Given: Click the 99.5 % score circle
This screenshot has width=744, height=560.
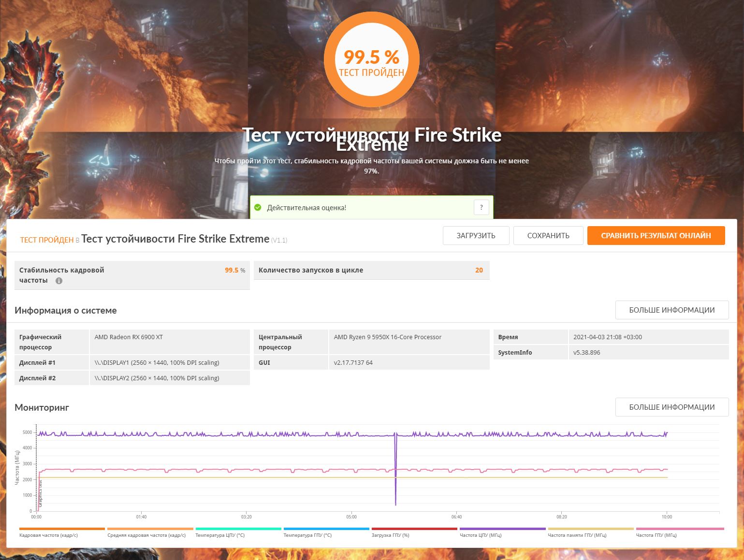Looking at the screenshot, I should click(x=372, y=60).
